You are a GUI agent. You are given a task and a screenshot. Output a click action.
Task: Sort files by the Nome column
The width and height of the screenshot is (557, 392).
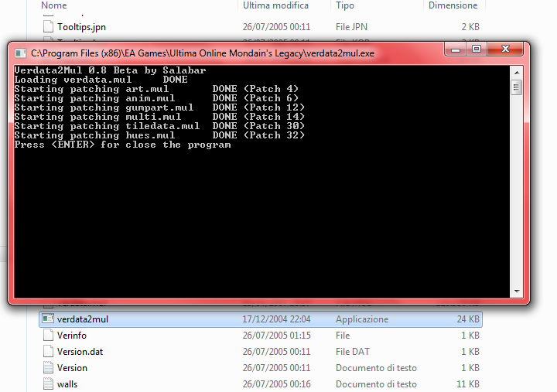pyautogui.click(x=54, y=5)
